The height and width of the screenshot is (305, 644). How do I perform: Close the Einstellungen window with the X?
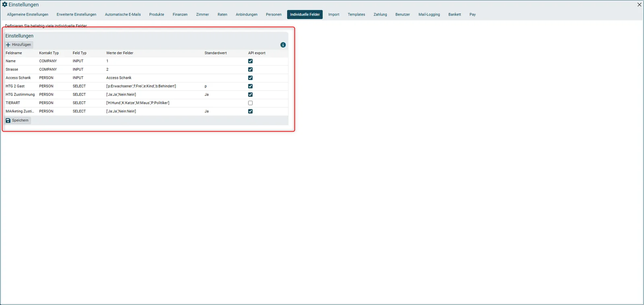click(x=639, y=4)
